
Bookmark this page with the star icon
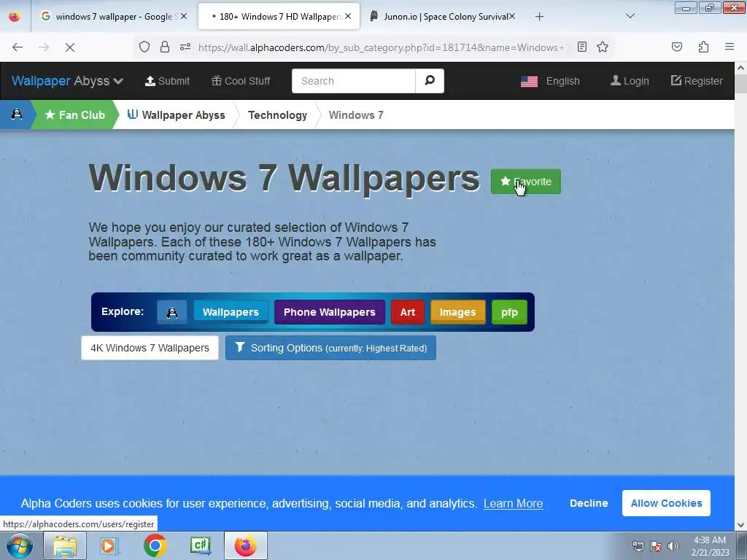603,47
